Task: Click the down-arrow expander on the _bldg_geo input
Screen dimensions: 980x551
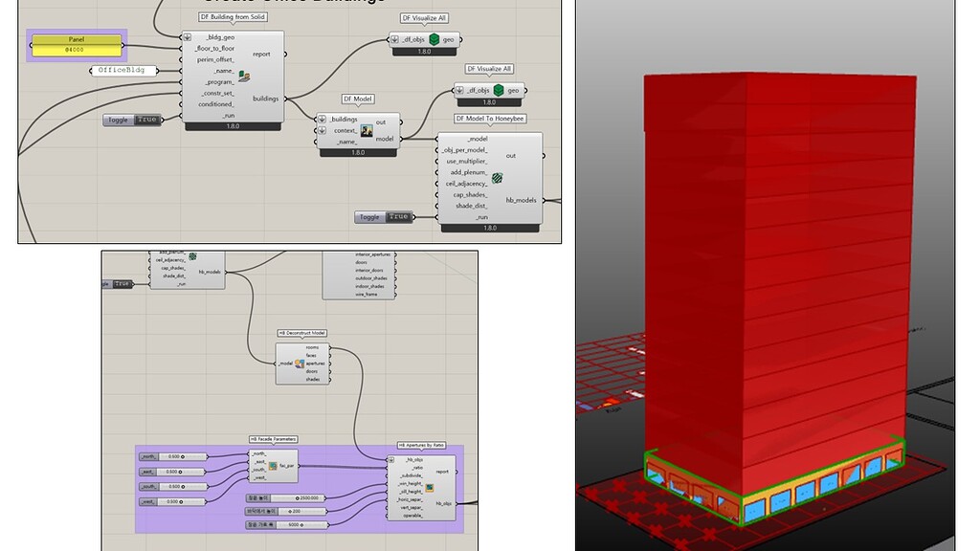Action: (x=187, y=36)
